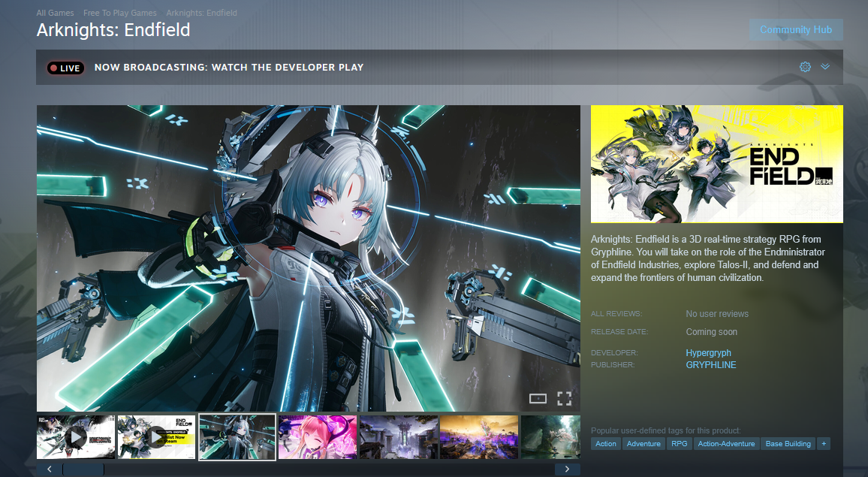Click Arknights: Endfield breadcrumb link

201,13
